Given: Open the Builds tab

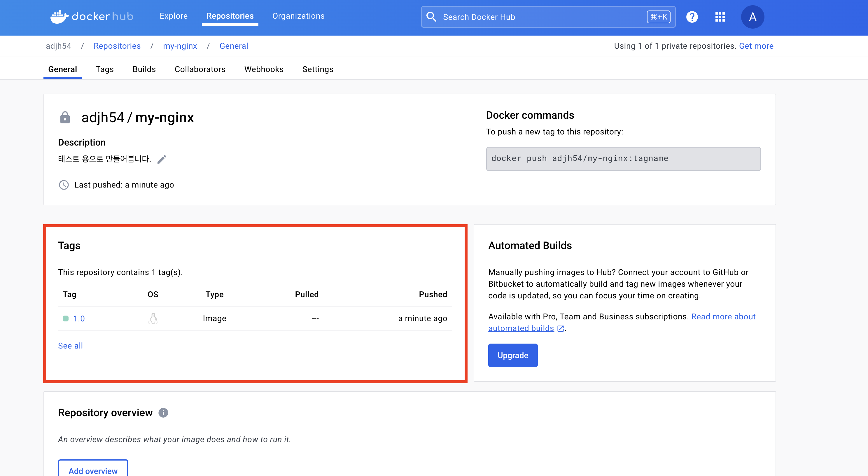Looking at the screenshot, I should tap(144, 69).
